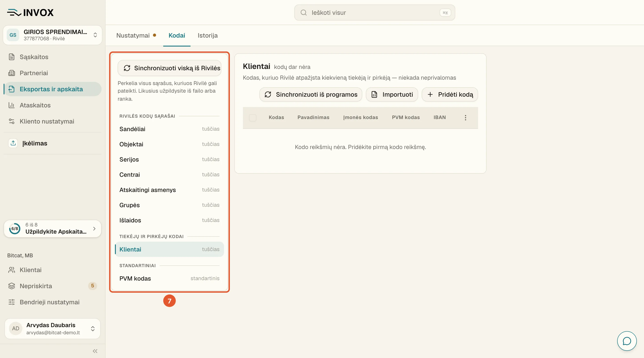Click the 6/8 progress ring indicator
Viewport: 644px width, 358px height.
tap(15, 228)
